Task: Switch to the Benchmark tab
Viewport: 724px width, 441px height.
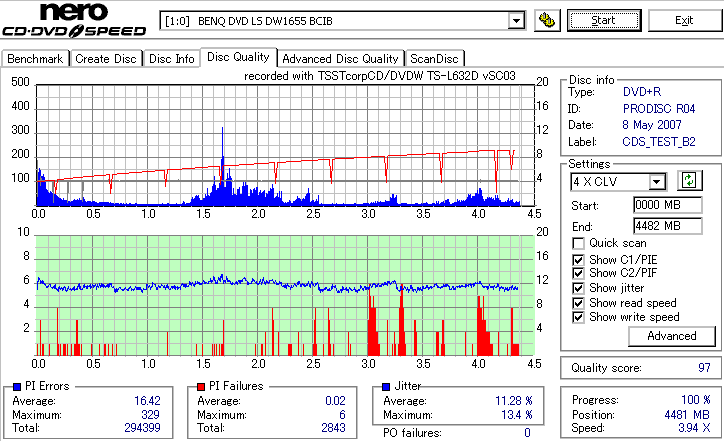Action: pyautogui.click(x=35, y=59)
